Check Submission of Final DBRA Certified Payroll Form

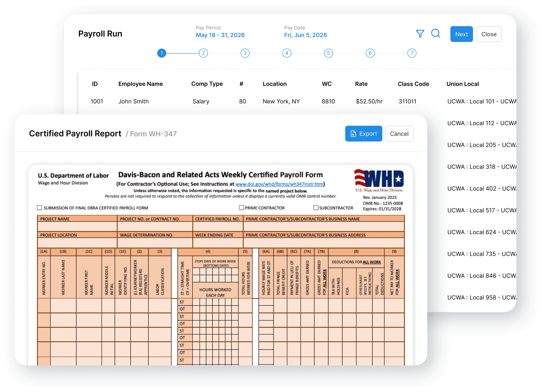click(x=39, y=208)
